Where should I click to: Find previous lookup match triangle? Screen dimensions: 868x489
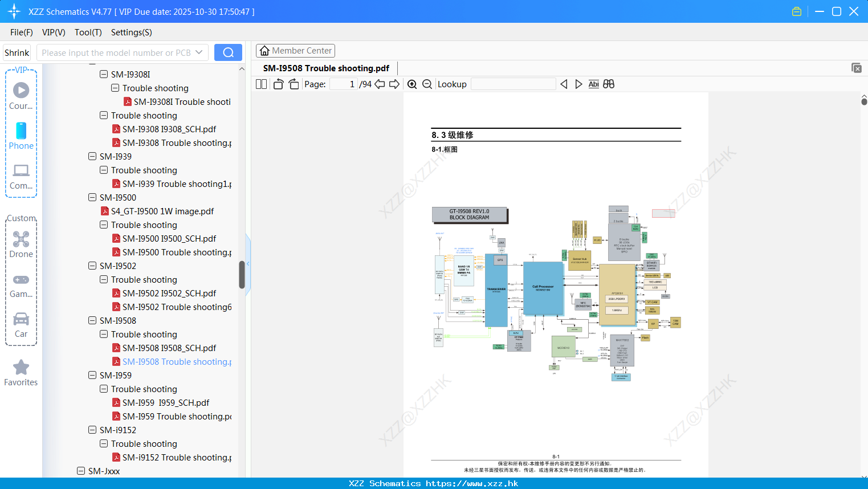click(x=564, y=84)
